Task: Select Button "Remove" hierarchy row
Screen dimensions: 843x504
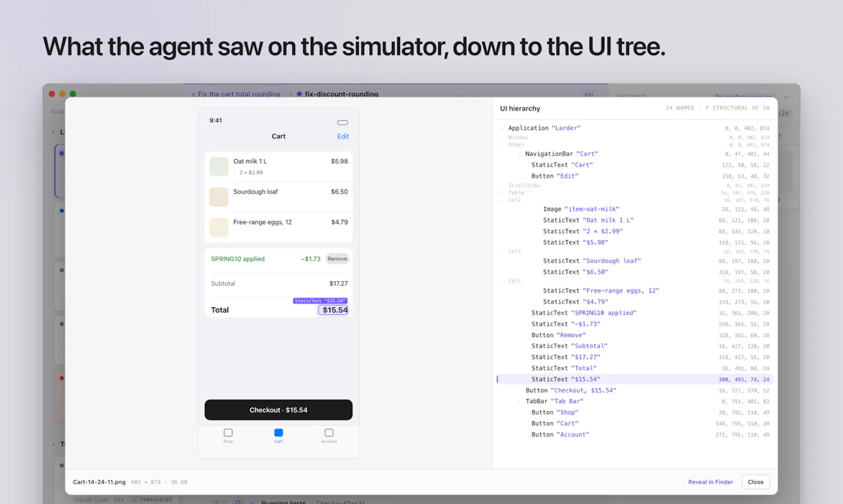Action: tap(634, 335)
